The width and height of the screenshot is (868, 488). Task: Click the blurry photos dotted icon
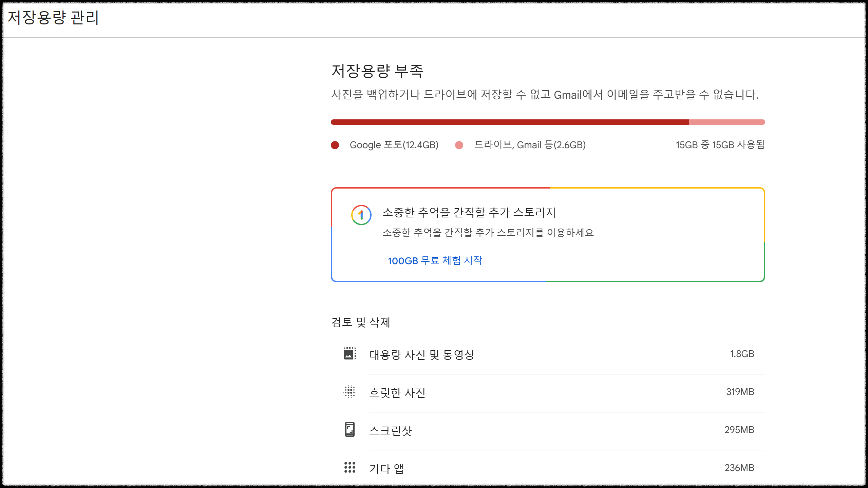350,392
